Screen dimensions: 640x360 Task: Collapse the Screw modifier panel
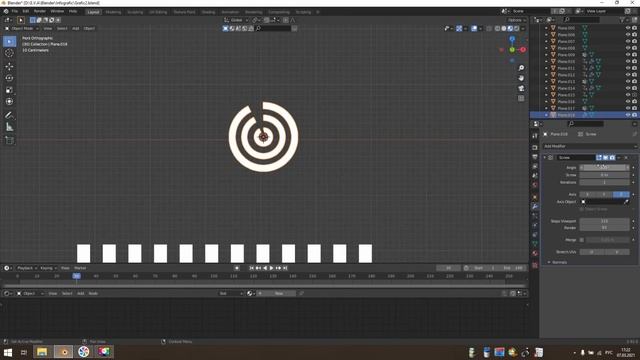coord(544,158)
